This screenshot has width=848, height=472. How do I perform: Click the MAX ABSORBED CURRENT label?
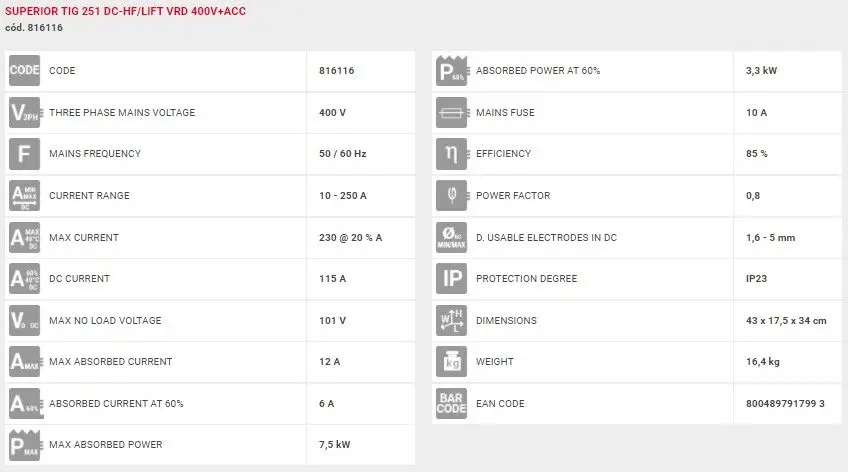110,362
